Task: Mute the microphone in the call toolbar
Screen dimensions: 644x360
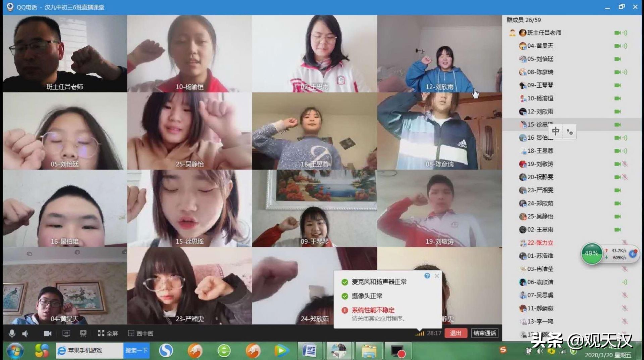Action: pos(12,333)
